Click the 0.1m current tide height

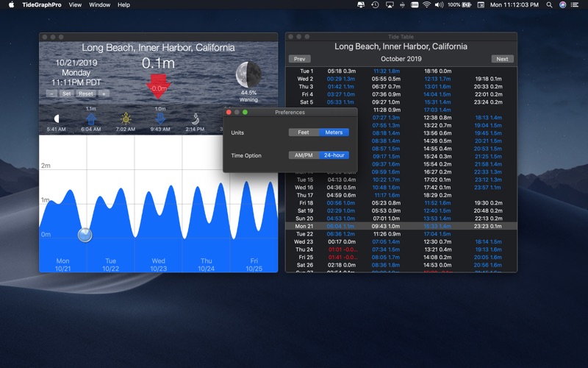click(x=158, y=63)
